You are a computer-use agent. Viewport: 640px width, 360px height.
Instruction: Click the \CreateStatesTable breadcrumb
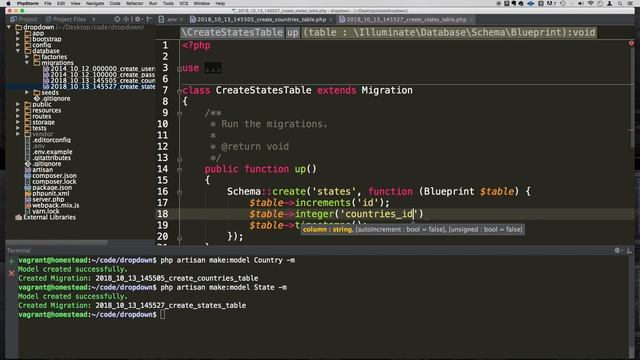point(232,33)
